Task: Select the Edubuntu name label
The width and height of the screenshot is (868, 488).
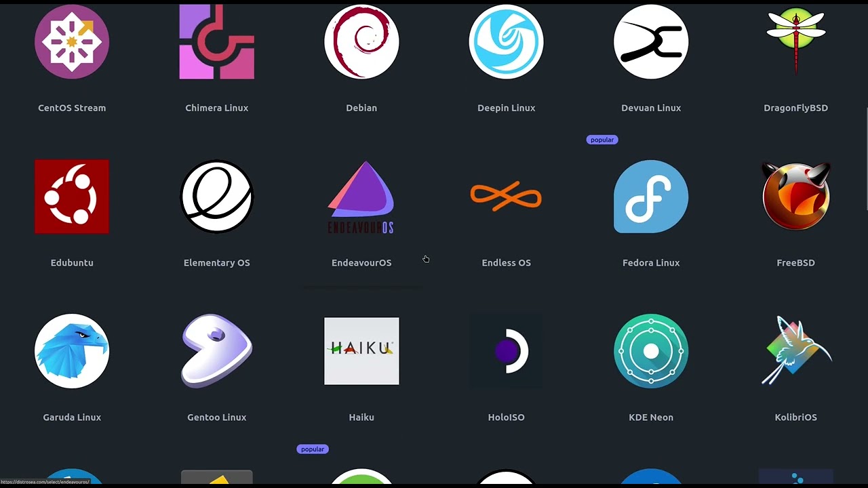Action: pyautogui.click(x=72, y=262)
